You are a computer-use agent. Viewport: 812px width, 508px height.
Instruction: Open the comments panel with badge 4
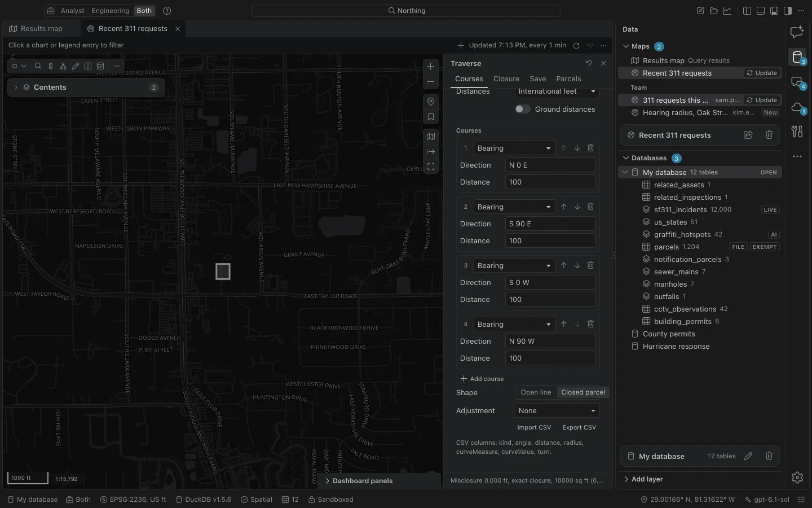click(x=797, y=82)
